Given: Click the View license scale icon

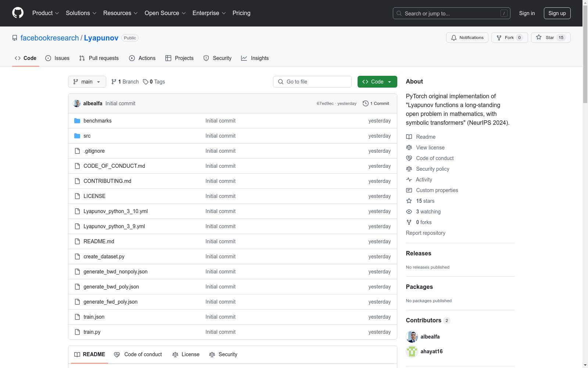Looking at the screenshot, I should pyautogui.click(x=409, y=148).
